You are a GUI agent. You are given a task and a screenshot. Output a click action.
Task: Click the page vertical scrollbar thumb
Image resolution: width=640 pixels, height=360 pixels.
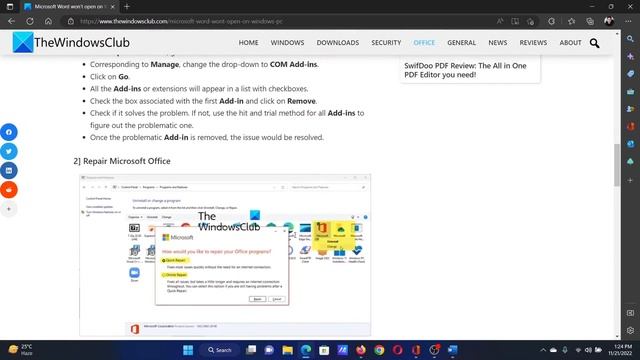(617, 165)
